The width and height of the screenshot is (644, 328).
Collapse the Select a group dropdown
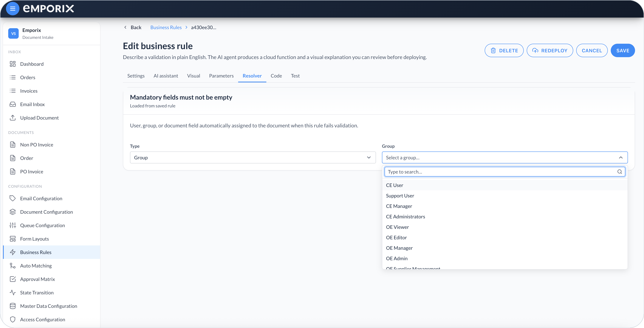click(x=505, y=157)
